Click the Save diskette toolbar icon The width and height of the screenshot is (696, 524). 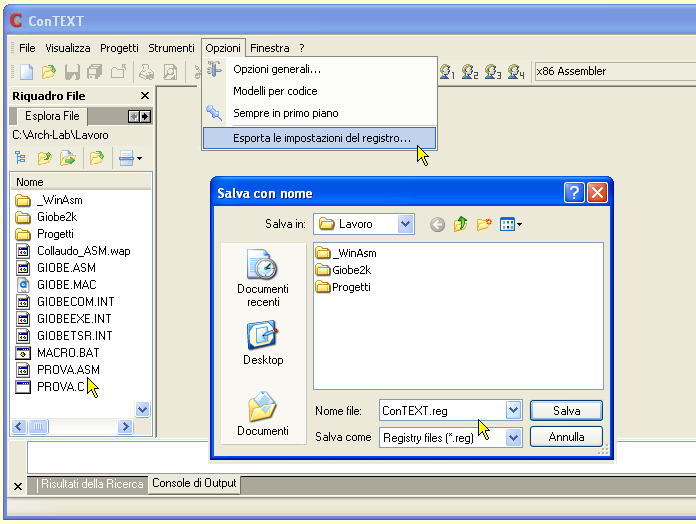coord(72,71)
